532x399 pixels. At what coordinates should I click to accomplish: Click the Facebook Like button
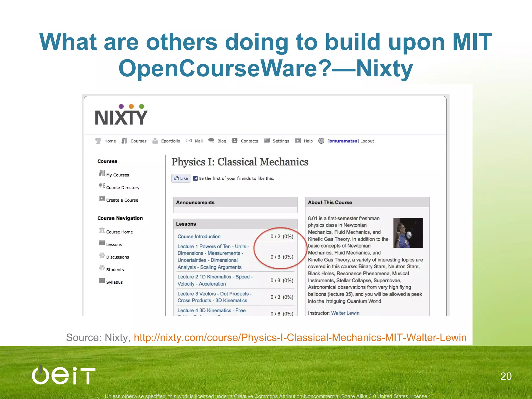point(181,178)
